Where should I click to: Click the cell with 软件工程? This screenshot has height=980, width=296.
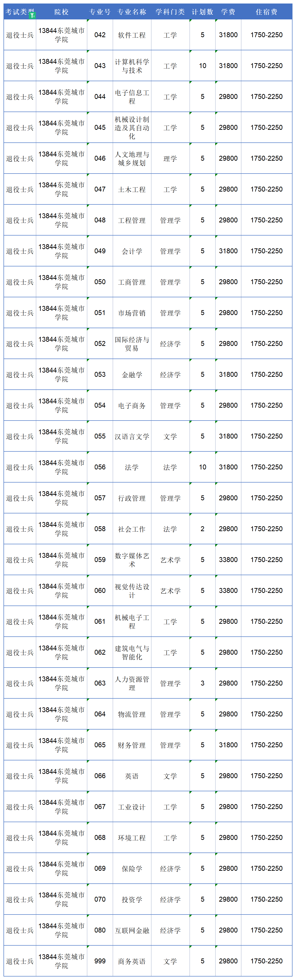132,35
